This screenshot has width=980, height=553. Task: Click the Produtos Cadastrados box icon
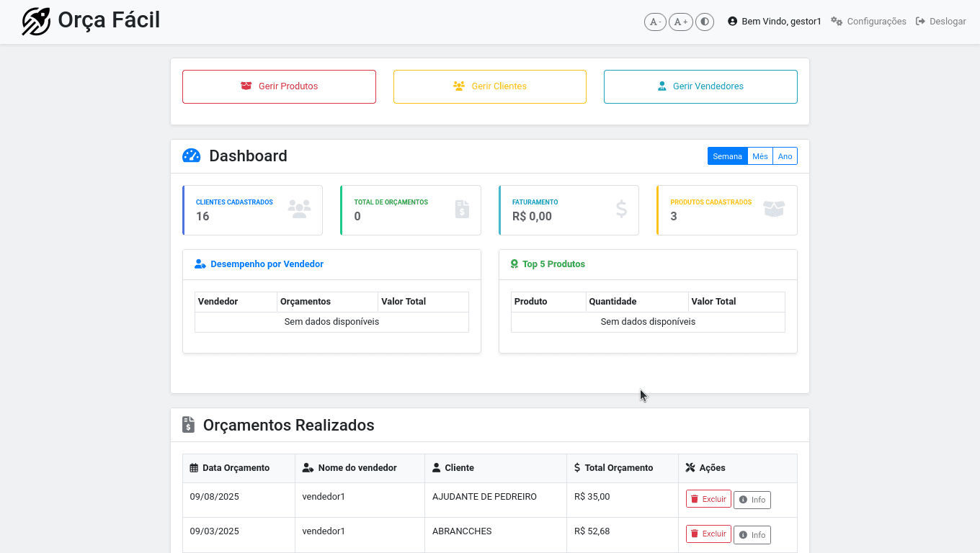pyautogui.click(x=773, y=210)
